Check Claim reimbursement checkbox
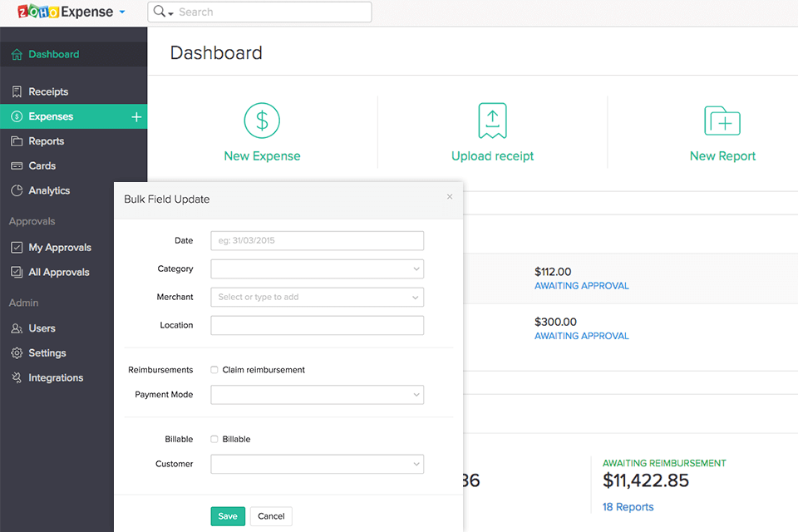Screen dimensions: 798x532 [214, 370]
